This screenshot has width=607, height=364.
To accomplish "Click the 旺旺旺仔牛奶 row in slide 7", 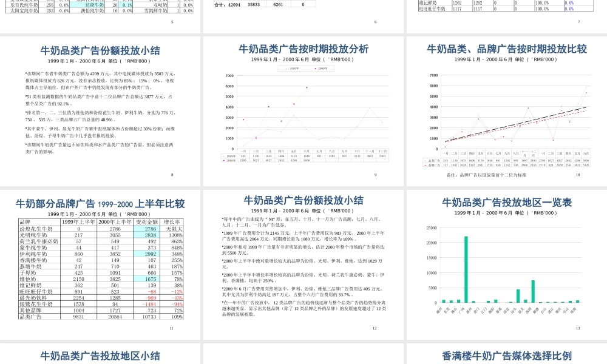I will 506,8.
